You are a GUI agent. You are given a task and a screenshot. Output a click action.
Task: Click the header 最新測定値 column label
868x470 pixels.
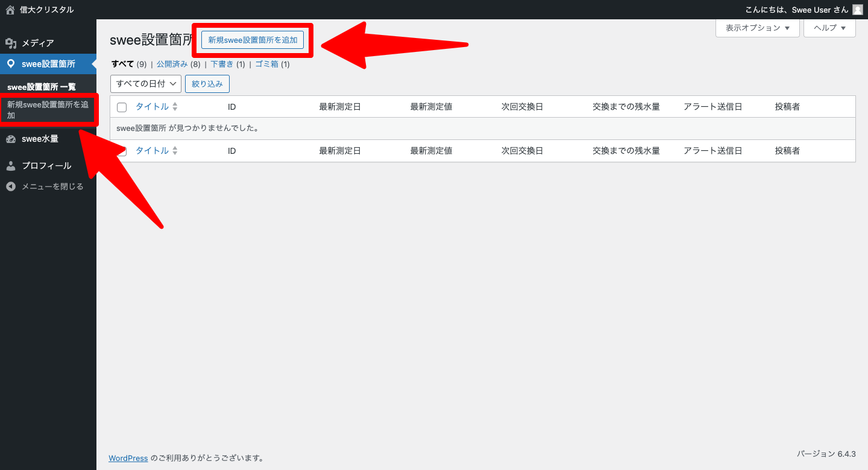432,107
